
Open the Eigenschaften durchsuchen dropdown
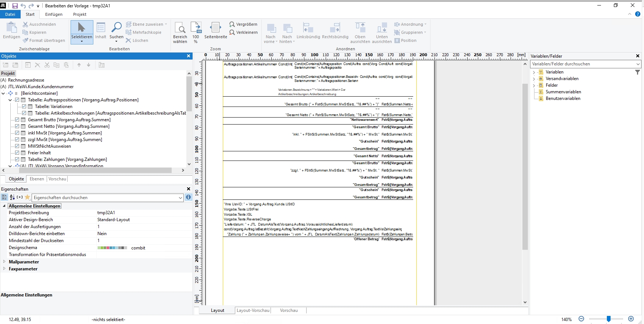tap(180, 198)
